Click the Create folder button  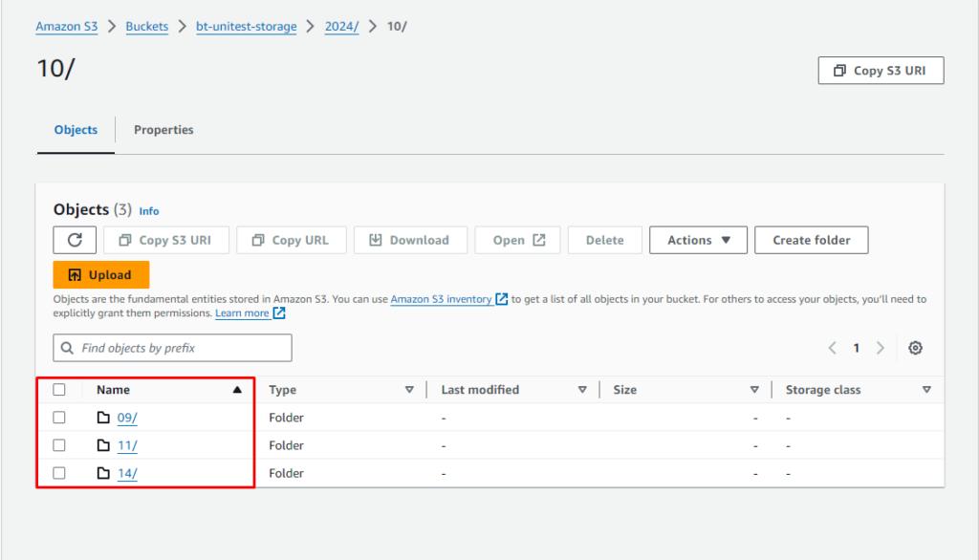pyautogui.click(x=811, y=240)
